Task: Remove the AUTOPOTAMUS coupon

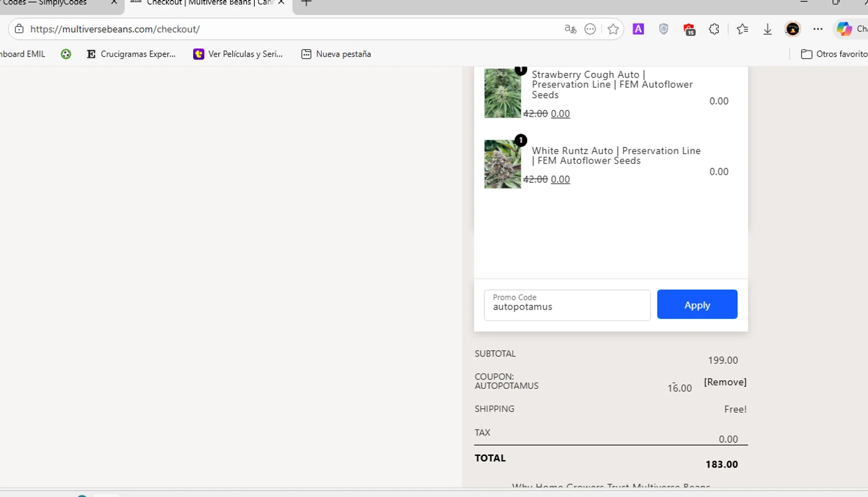Action: tap(725, 382)
